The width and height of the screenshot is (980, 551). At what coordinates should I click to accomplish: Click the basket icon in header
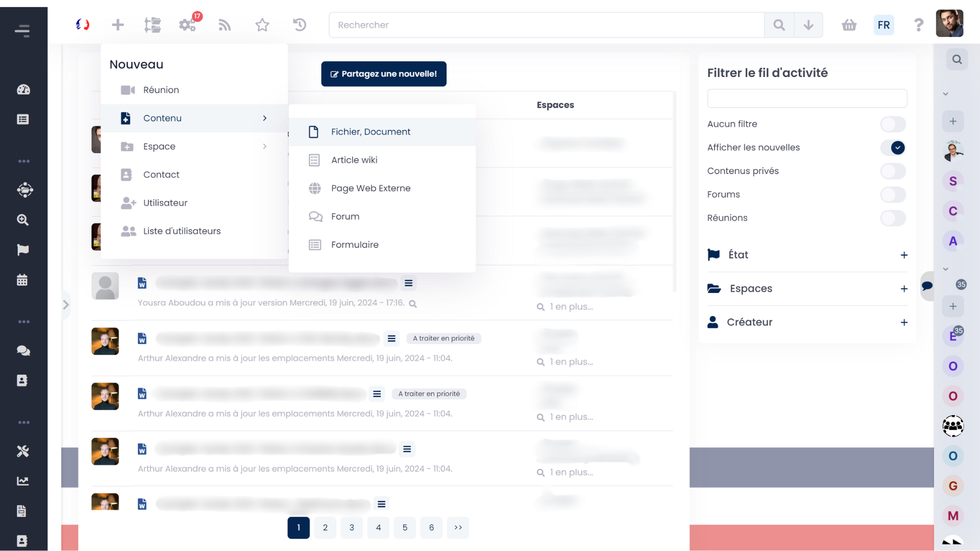(849, 25)
